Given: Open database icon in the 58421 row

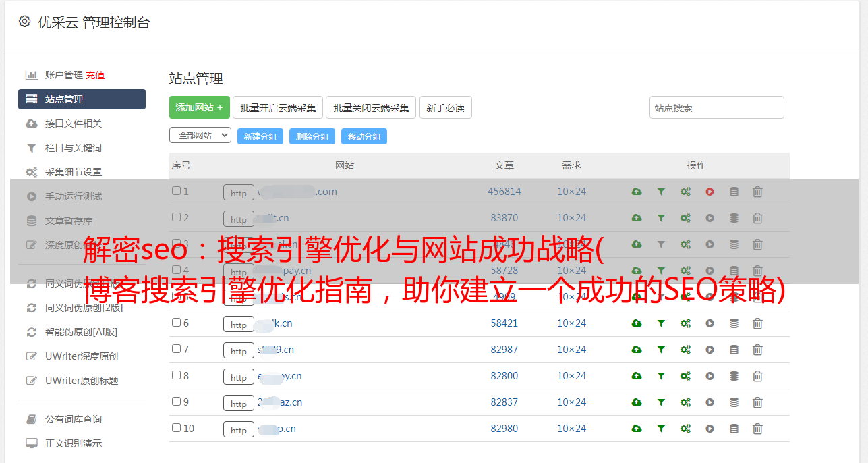Looking at the screenshot, I should pos(734,323).
